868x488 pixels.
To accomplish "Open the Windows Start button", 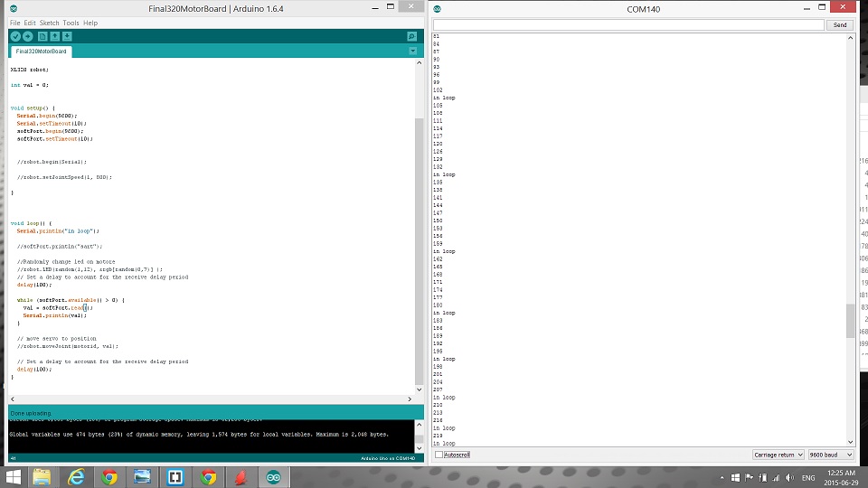I will (x=13, y=477).
